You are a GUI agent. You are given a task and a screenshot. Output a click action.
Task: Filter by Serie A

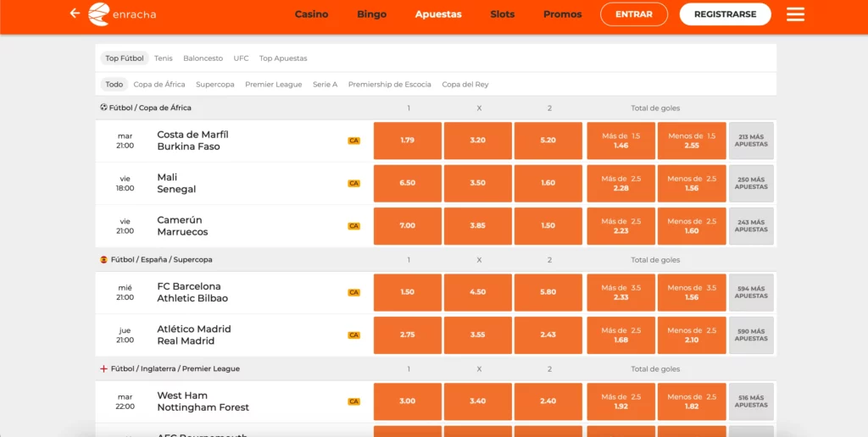click(325, 85)
